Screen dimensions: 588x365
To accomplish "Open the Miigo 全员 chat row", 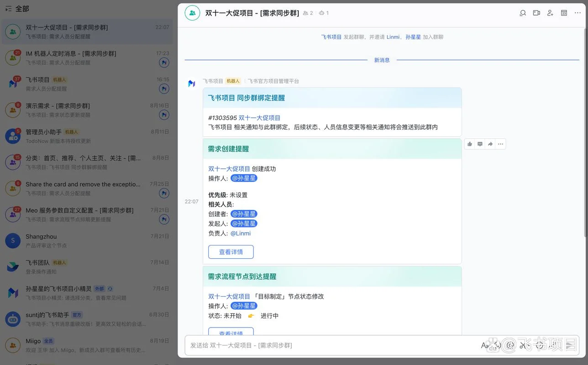I will (87, 345).
